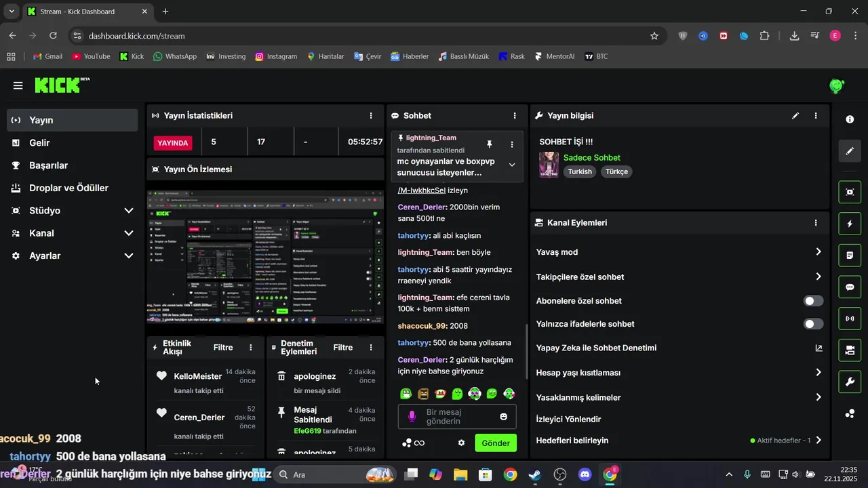Toggle activity feed lightning widget in right sidebar

click(850, 224)
